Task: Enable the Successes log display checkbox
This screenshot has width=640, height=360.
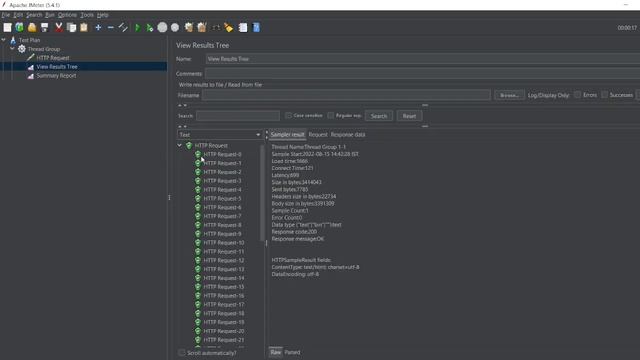Action: click(604, 95)
